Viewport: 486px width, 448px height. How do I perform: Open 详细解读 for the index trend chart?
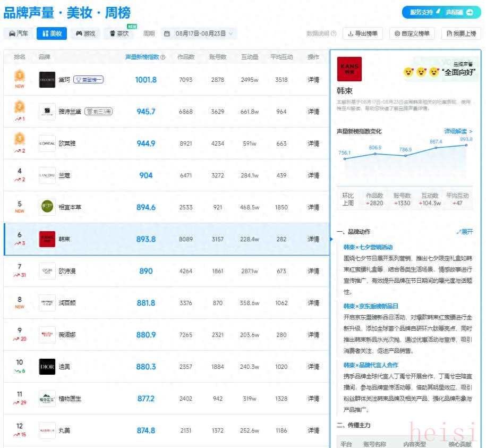pyautogui.click(x=458, y=131)
